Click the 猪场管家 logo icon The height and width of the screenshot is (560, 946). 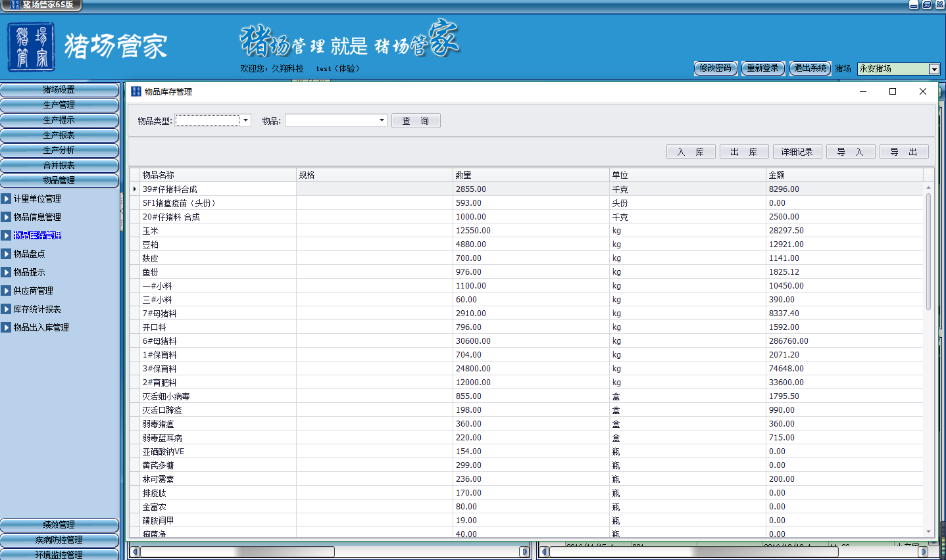tap(31, 47)
